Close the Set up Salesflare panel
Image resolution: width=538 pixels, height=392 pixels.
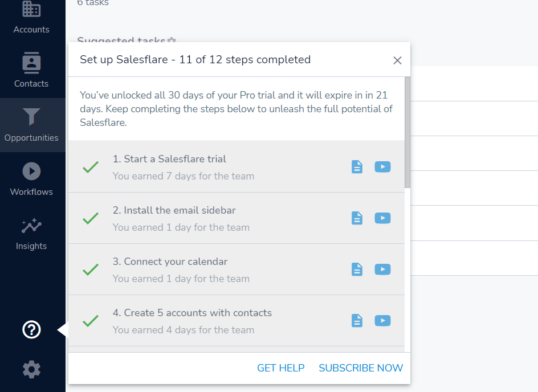click(x=397, y=60)
